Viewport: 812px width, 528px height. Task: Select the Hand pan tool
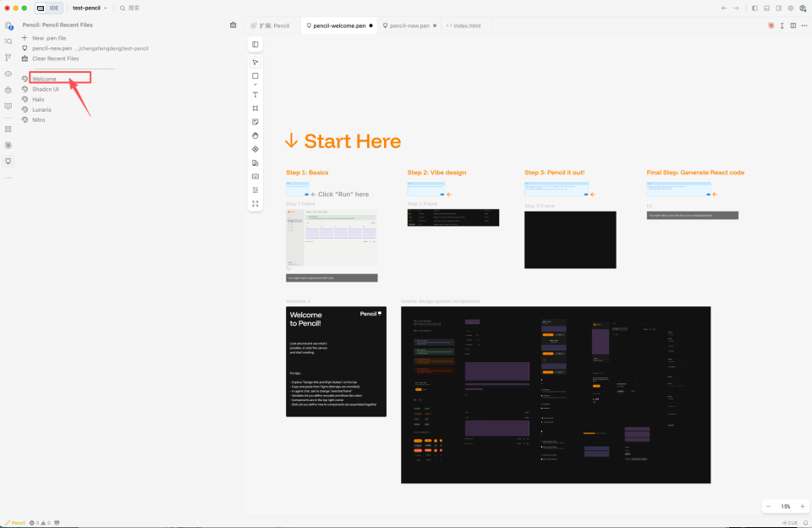[x=255, y=135]
